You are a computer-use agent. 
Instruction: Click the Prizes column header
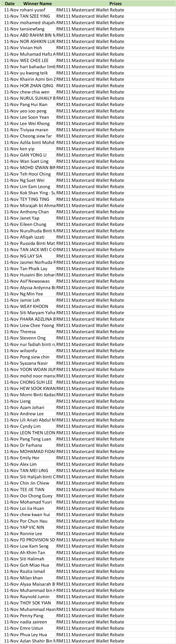click(x=115, y=4)
